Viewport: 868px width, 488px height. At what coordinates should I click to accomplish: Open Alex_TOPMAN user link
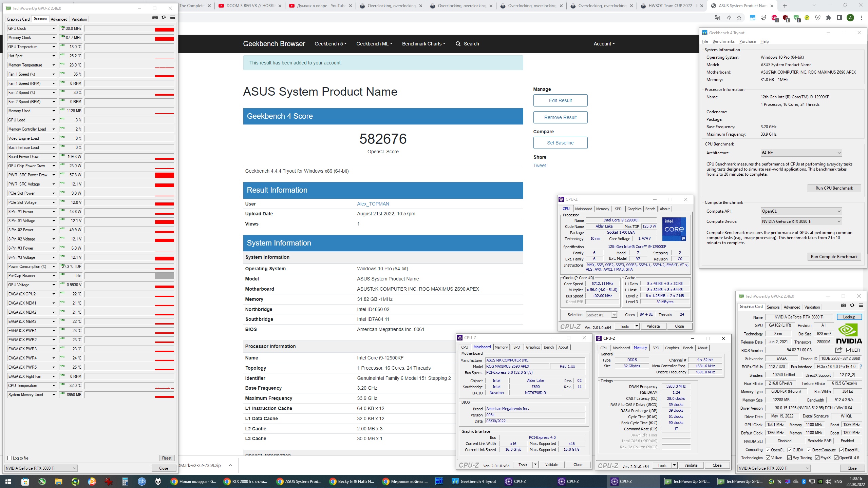pyautogui.click(x=373, y=204)
